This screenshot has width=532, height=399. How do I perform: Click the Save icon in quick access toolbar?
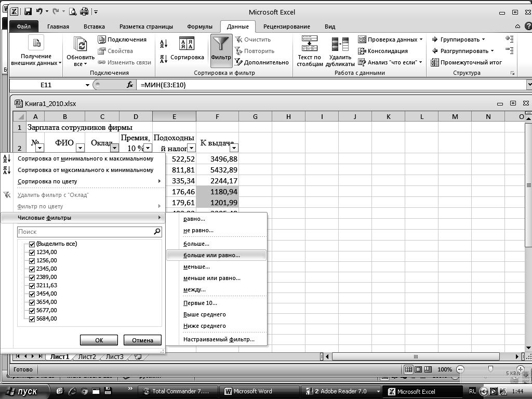tap(28, 12)
